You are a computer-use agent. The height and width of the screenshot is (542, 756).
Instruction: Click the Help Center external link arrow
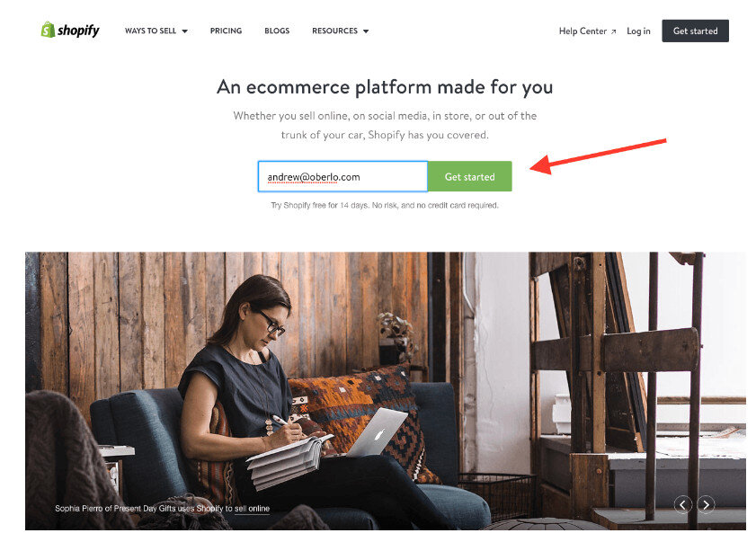click(x=614, y=31)
